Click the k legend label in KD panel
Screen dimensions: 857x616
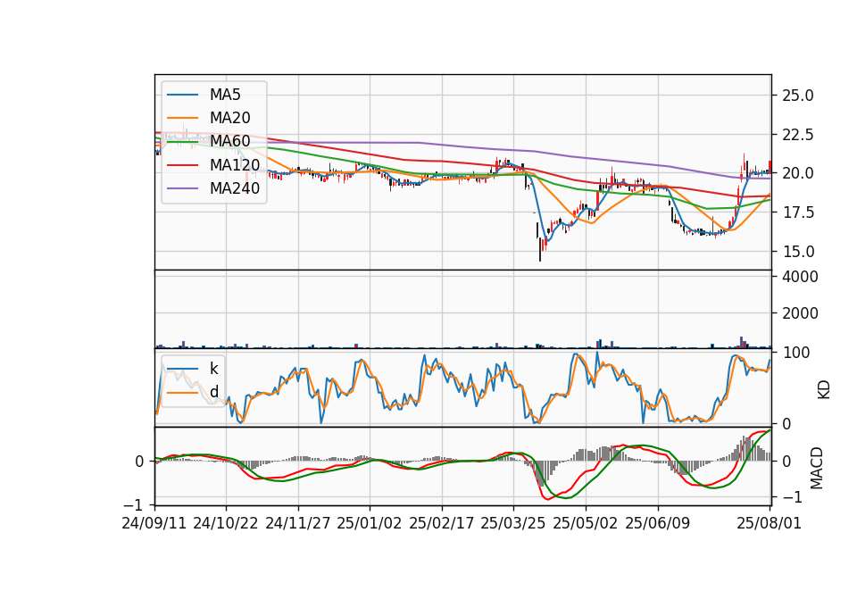click(213, 369)
